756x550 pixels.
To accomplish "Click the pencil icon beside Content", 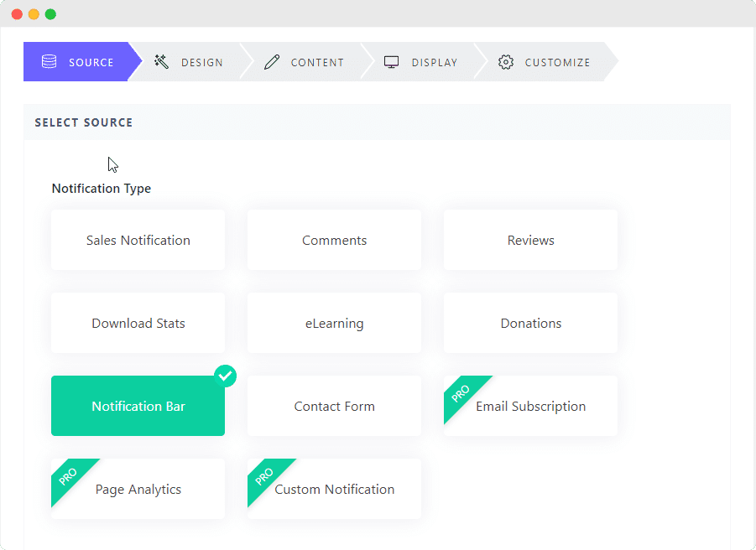I will [271, 61].
